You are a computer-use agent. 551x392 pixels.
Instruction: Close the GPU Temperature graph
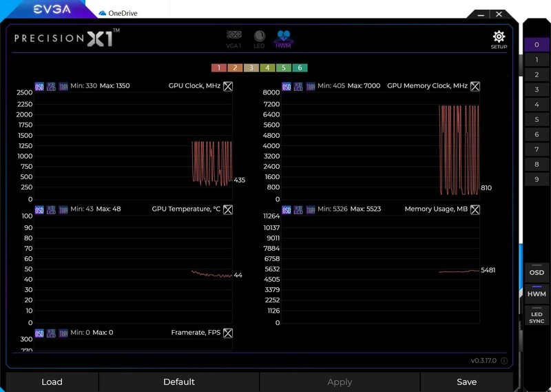tap(228, 209)
